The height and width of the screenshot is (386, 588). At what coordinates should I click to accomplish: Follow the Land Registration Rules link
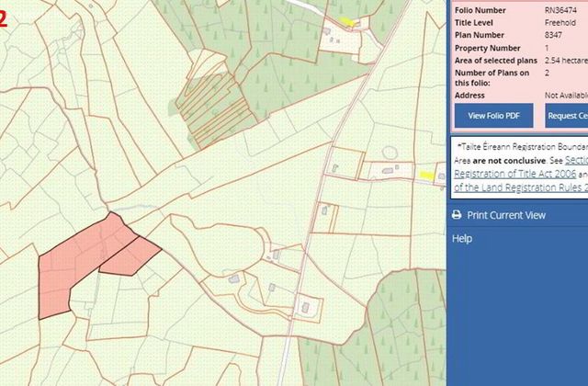[x=521, y=187]
